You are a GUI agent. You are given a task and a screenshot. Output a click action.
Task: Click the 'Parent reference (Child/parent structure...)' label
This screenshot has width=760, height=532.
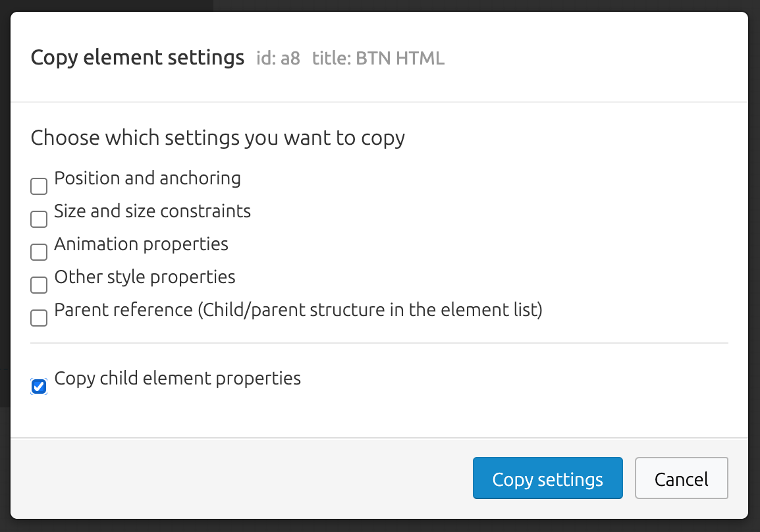click(298, 311)
